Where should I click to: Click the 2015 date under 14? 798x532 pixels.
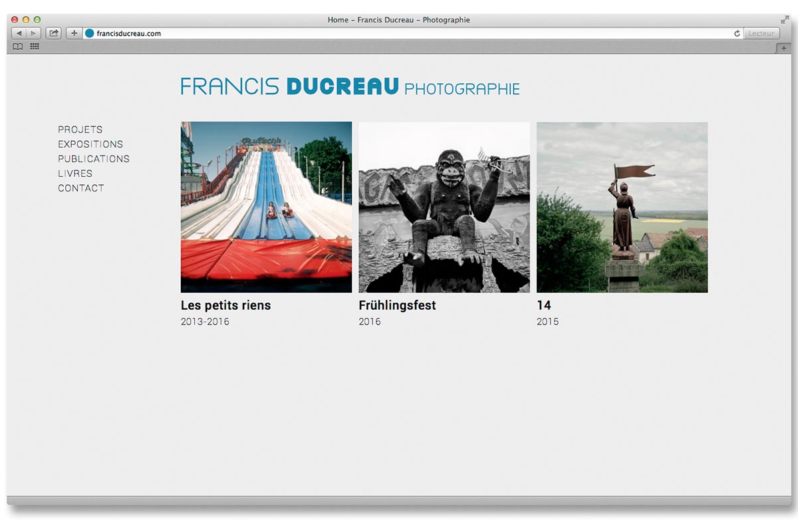tap(548, 322)
